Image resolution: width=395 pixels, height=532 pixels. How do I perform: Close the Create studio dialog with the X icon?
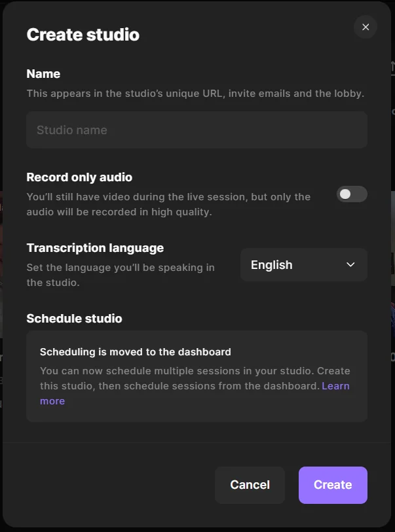click(x=366, y=27)
